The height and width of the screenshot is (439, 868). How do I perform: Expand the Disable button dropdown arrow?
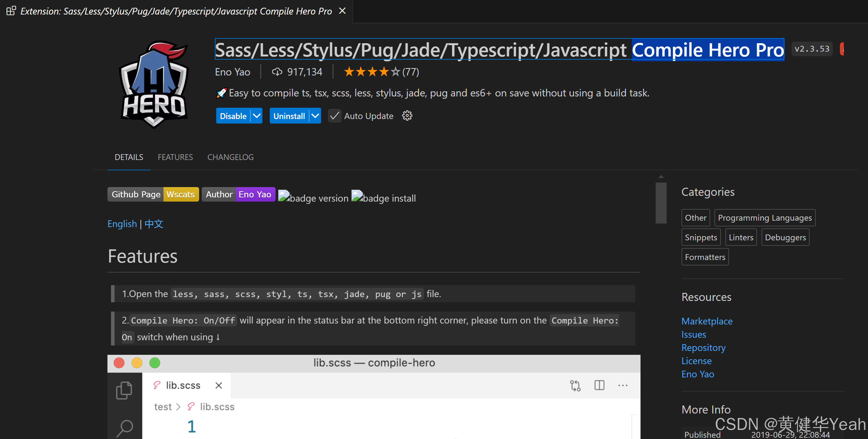pos(257,116)
